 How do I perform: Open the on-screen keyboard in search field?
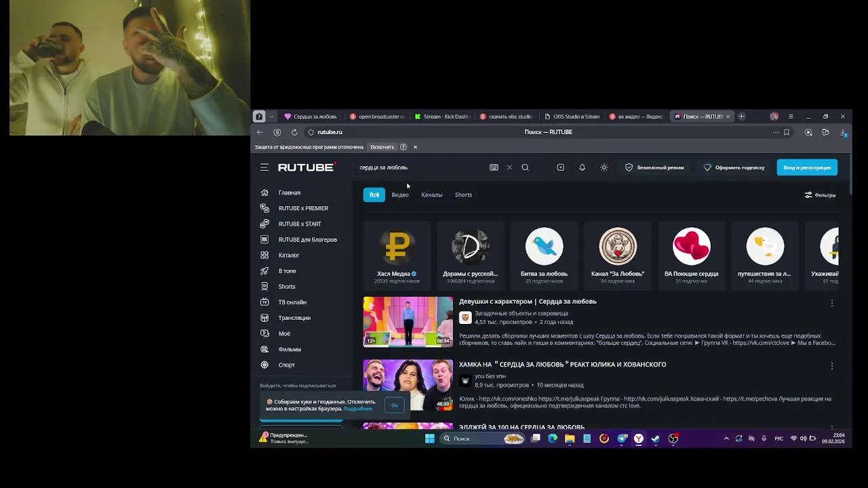(x=494, y=167)
